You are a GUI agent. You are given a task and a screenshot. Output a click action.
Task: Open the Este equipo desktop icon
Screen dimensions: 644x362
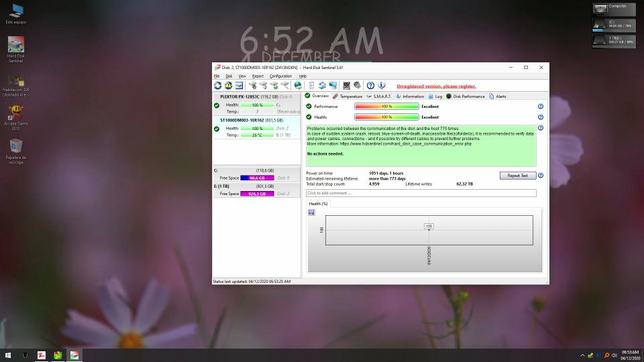(15, 14)
